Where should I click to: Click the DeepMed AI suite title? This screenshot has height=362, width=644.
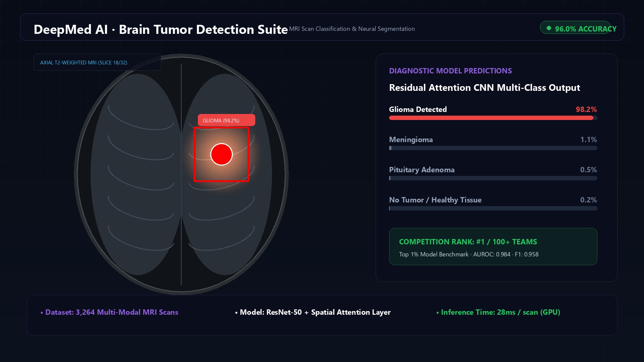click(161, 29)
